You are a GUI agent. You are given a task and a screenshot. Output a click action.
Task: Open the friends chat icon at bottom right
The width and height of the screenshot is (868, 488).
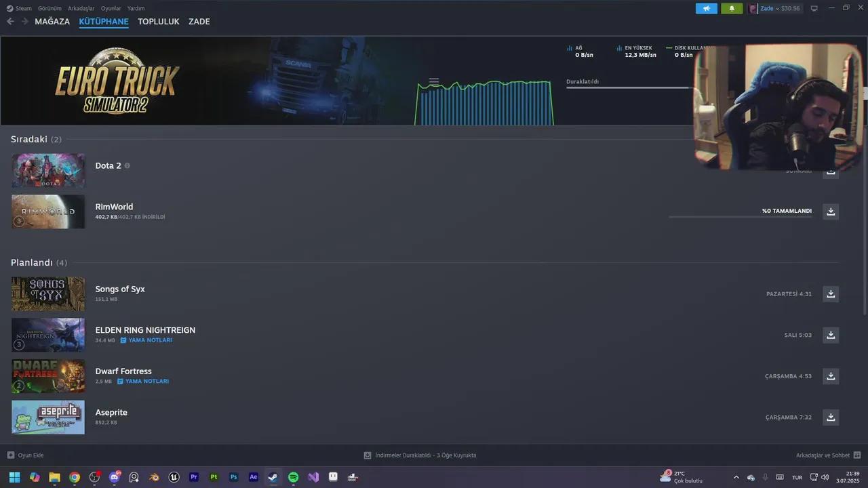(x=857, y=455)
